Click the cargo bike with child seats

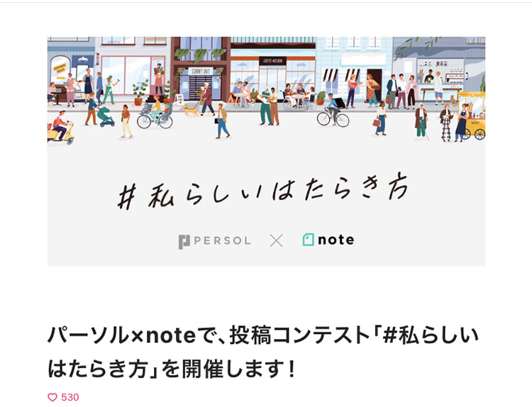click(x=155, y=116)
